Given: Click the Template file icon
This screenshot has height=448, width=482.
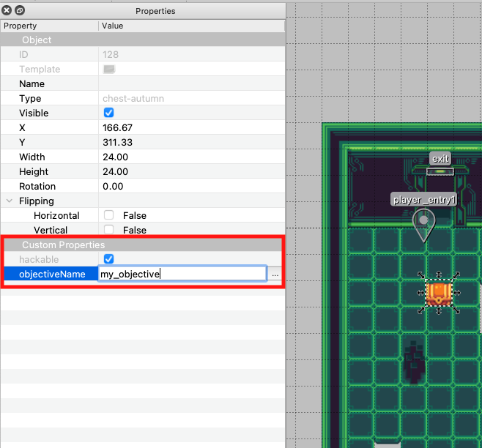Looking at the screenshot, I should pyautogui.click(x=109, y=70).
